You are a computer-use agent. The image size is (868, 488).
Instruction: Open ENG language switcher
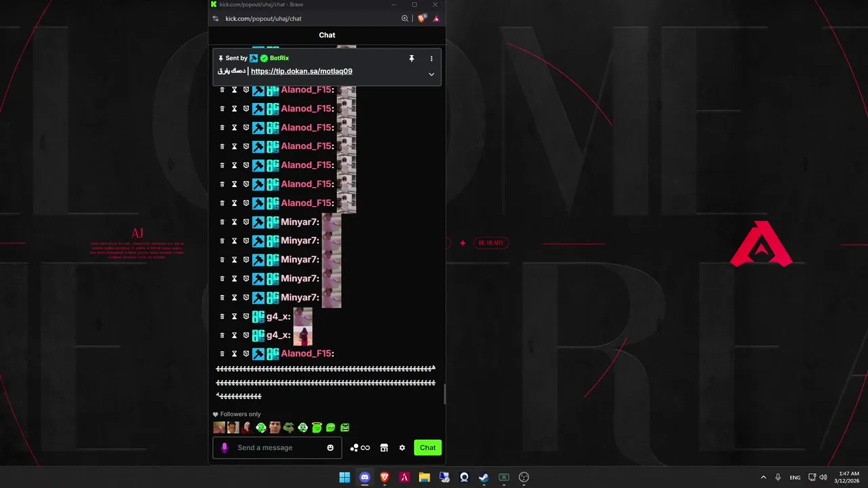point(795,477)
